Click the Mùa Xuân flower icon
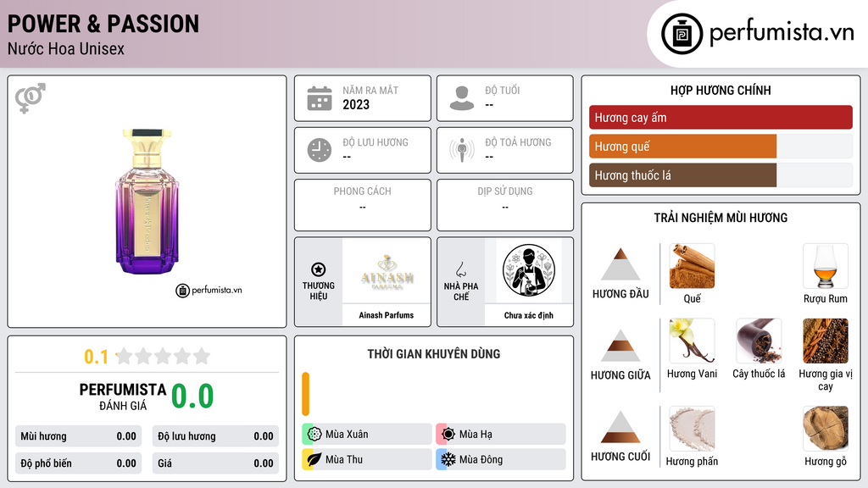868x488 pixels. [x=314, y=435]
